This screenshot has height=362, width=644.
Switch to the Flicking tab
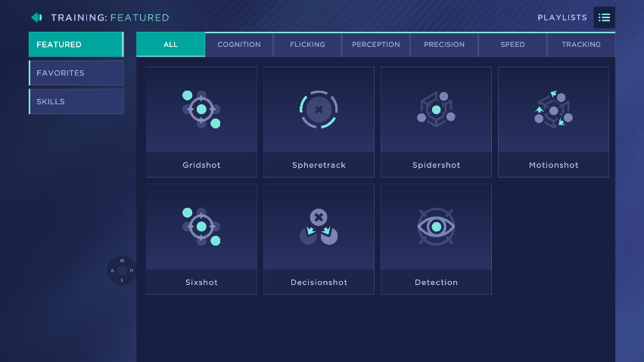(x=307, y=45)
